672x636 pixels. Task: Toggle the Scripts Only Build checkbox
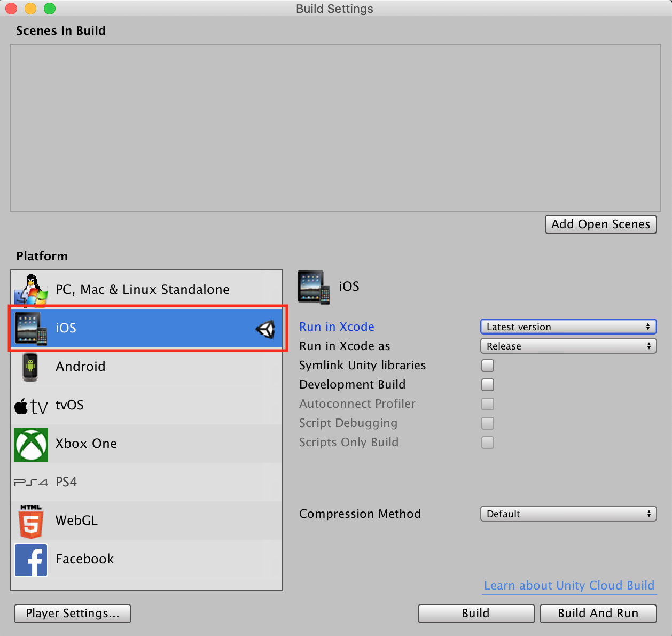point(488,443)
